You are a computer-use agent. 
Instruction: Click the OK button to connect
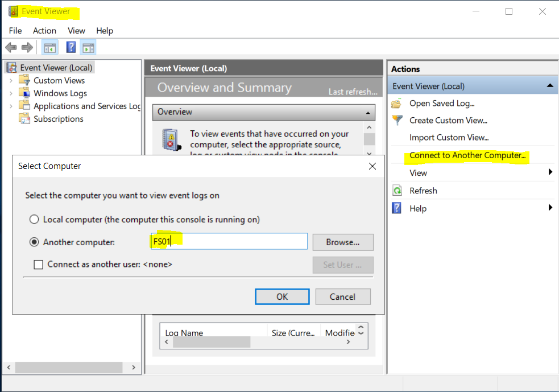(282, 296)
